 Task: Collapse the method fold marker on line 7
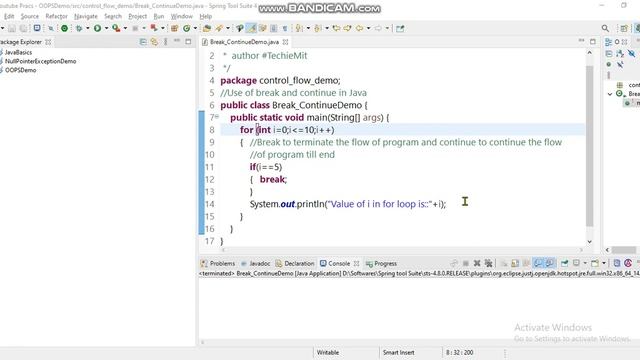tap(217, 117)
